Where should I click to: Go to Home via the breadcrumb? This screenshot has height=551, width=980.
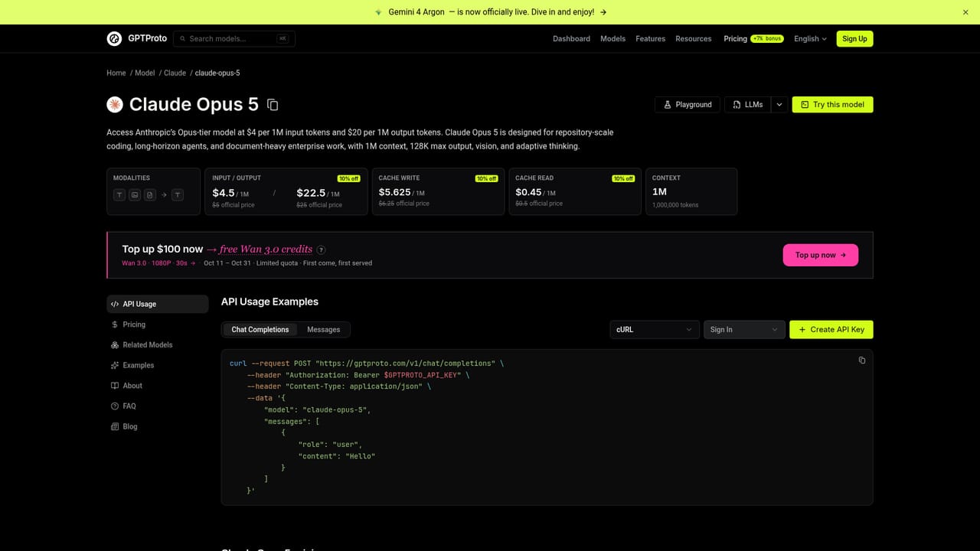(x=116, y=73)
